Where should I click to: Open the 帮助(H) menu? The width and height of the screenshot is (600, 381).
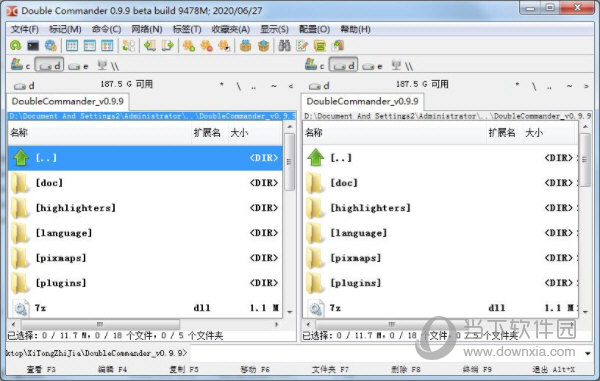[355, 29]
